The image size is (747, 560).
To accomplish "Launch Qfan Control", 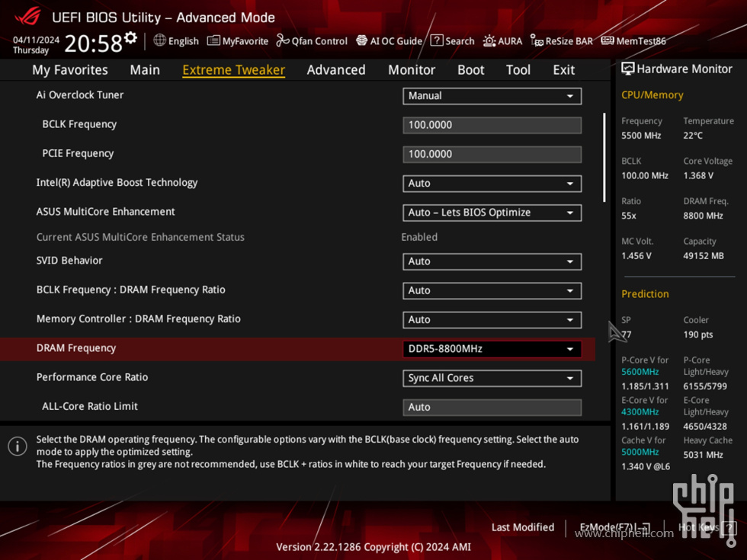I will pos(312,41).
